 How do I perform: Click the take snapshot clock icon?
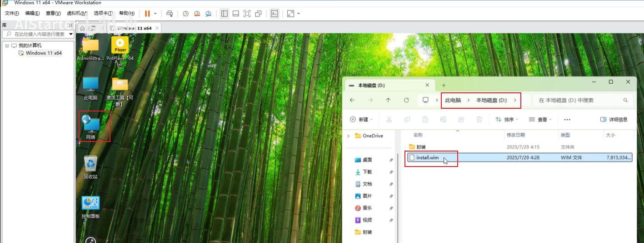pos(185,14)
